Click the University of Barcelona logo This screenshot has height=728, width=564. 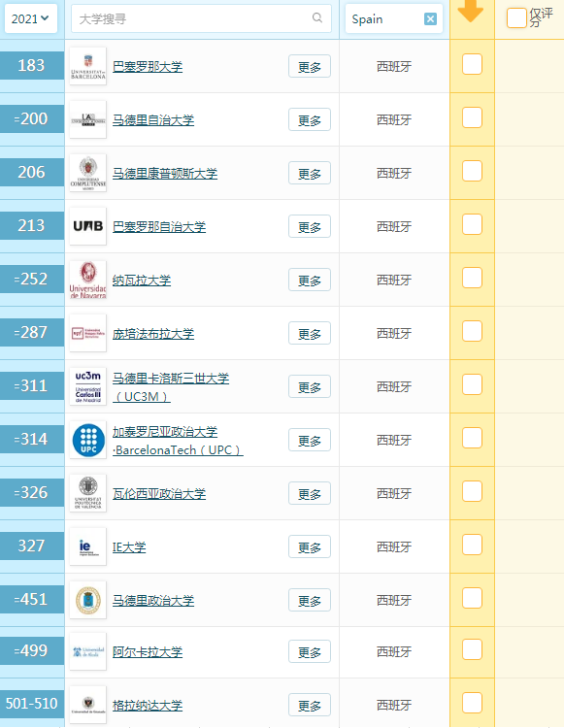(87, 66)
